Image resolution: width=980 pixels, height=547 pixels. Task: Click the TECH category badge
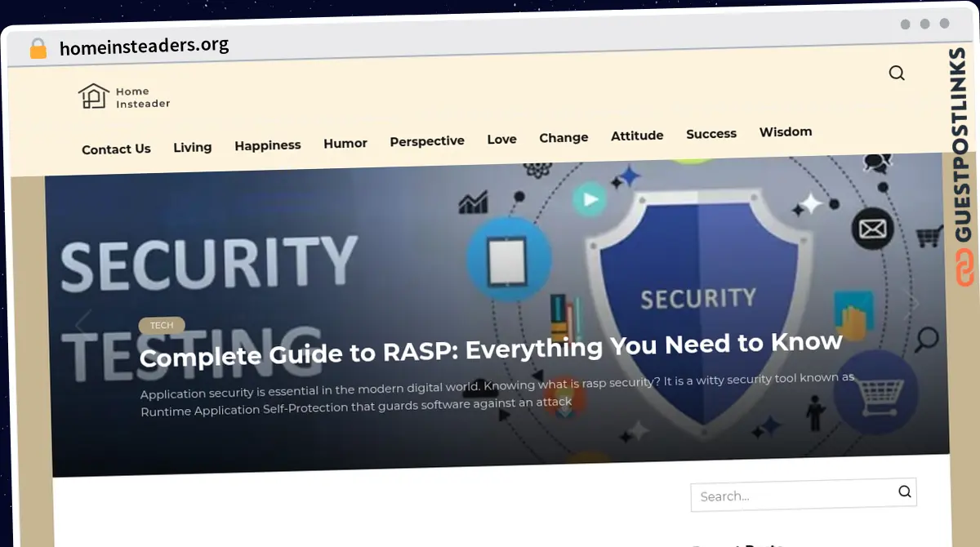click(162, 325)
